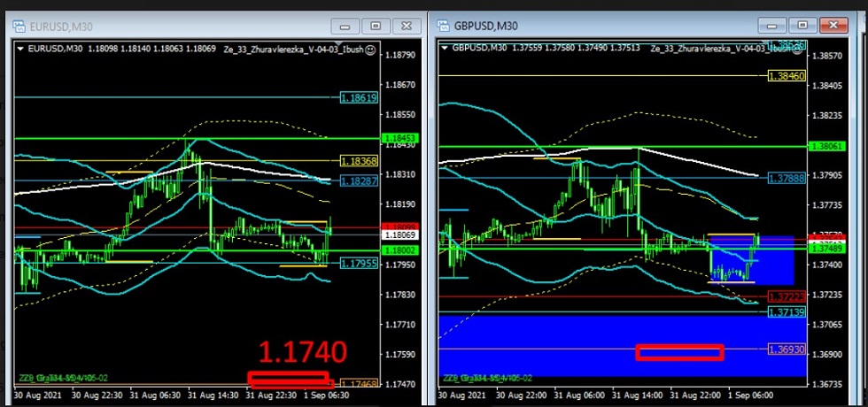
Task: Click the green 1.37489 level label
Action: [x=827, y=250]
